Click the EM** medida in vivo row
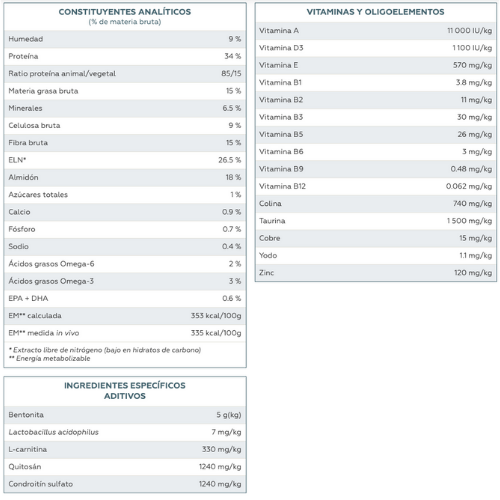The height and width of the screenshot is (500, 500). (125, 333)
